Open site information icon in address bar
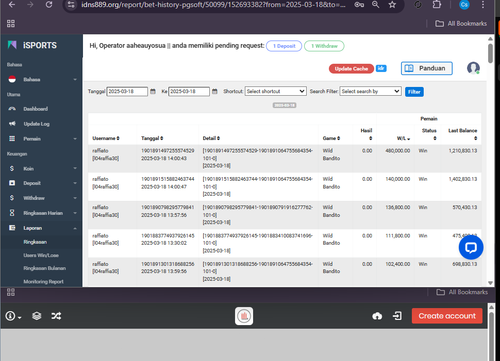The width and height of the screenshot is (500, 361). coord(71,5)
